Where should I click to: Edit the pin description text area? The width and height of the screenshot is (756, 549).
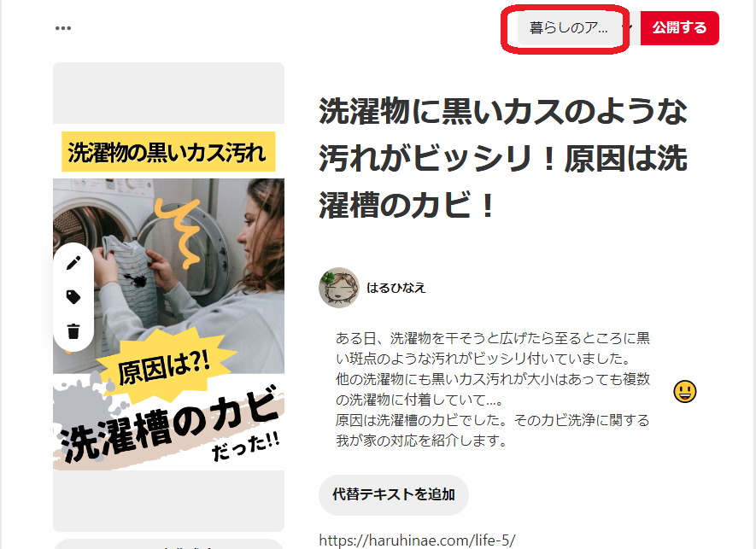coord(493,389)
